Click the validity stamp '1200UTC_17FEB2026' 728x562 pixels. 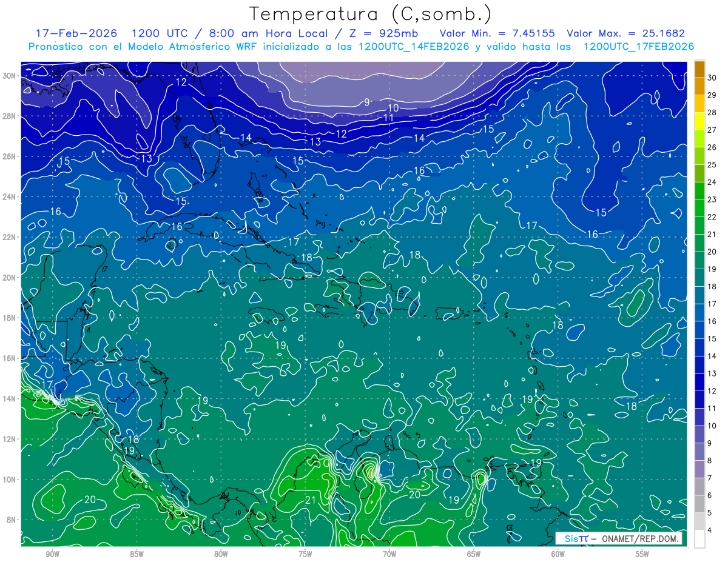click(x=638, y=47)
